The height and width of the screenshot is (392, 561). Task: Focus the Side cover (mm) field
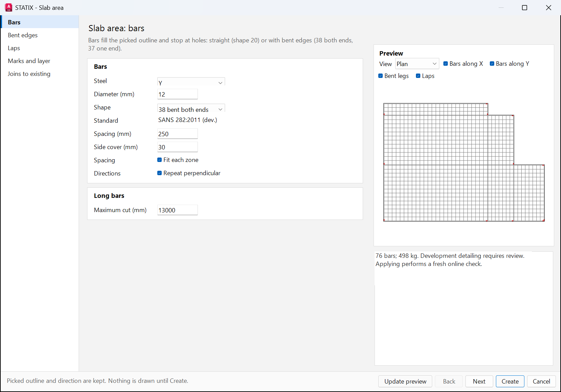[177, 147]
